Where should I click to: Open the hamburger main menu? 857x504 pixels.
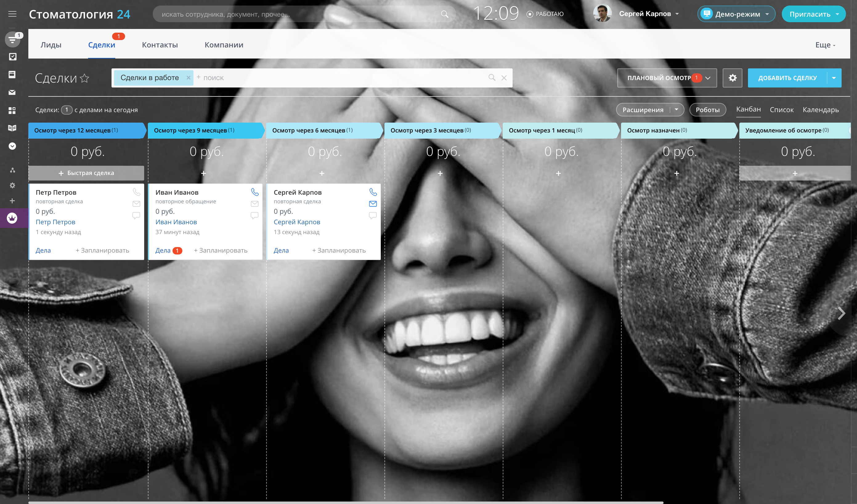click(x=12, y=14)
